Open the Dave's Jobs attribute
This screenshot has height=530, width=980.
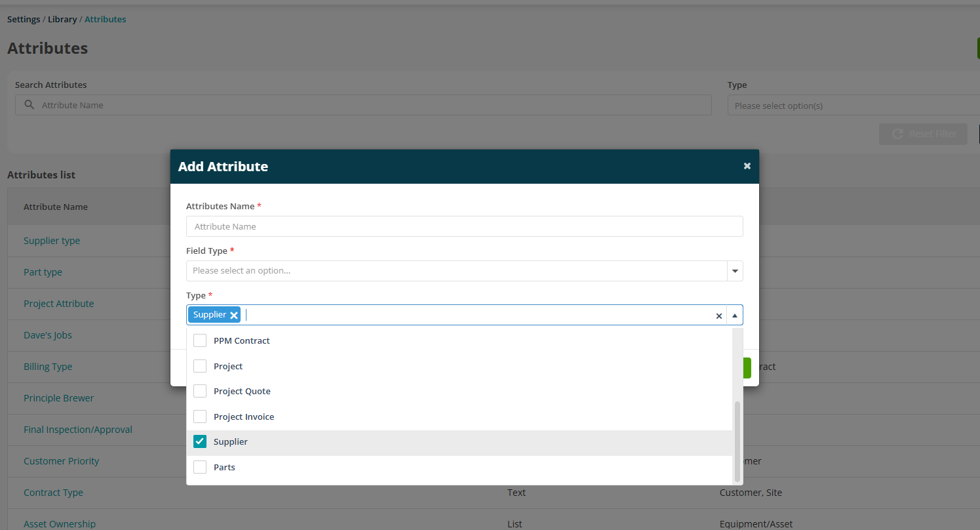click(48, 335)
